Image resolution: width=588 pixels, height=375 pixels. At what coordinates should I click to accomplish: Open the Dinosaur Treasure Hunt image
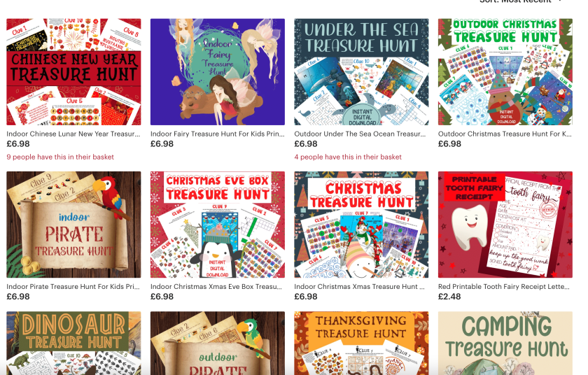[73, 343]
